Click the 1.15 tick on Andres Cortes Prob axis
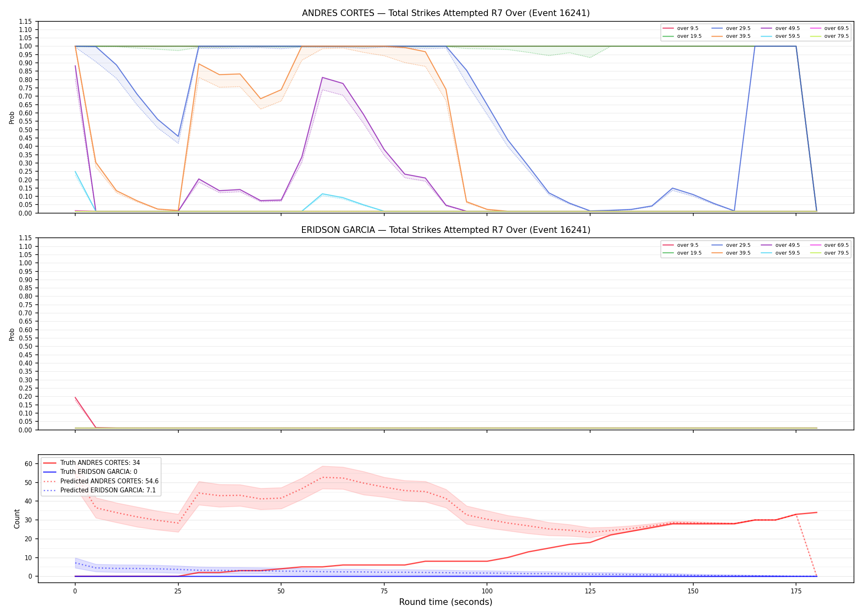 (25, 21)
